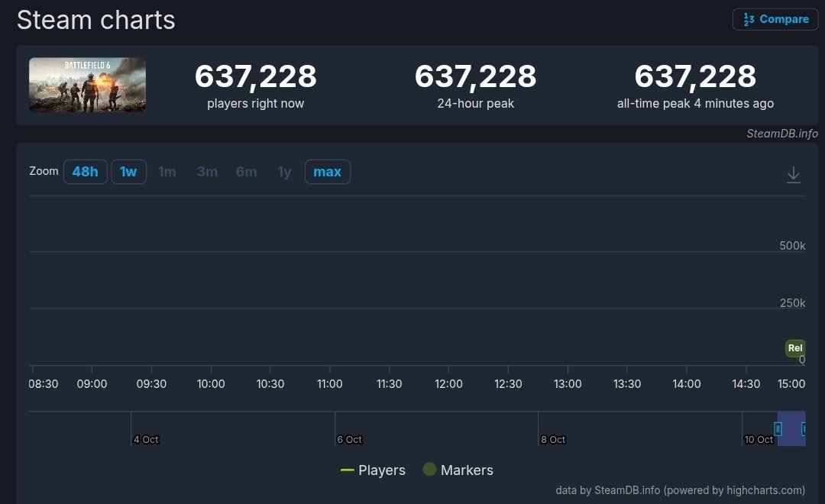
Task: Click the 8 Oct navigator label
Action: [553, 439]
